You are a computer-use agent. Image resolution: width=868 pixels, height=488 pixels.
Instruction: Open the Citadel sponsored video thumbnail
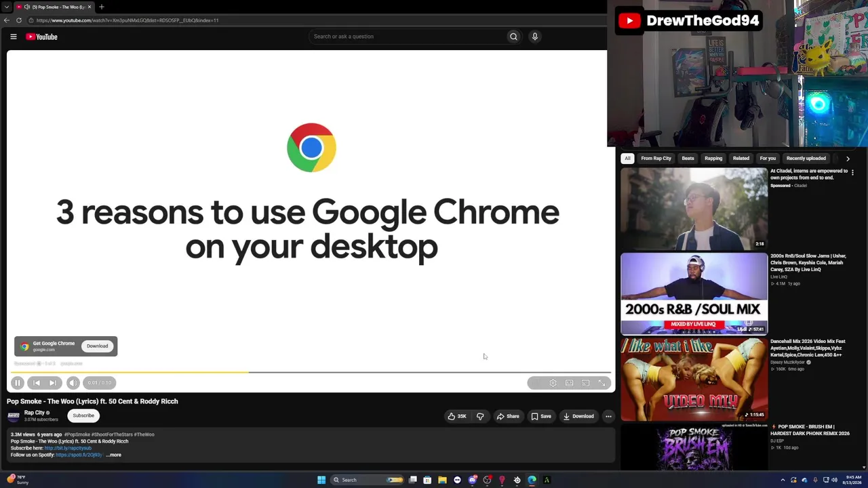tap(694, 209)
